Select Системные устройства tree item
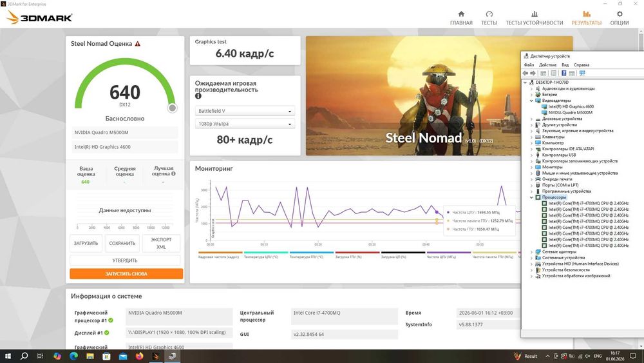 click(x=563, y=258)
